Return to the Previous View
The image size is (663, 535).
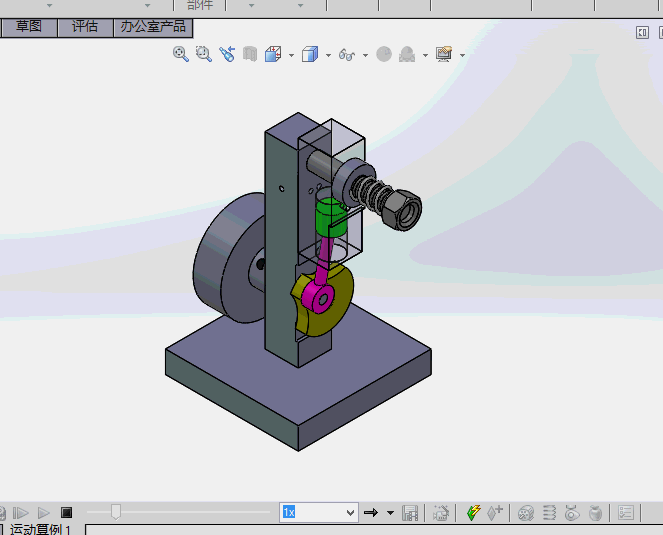click(x=227, y=54)
